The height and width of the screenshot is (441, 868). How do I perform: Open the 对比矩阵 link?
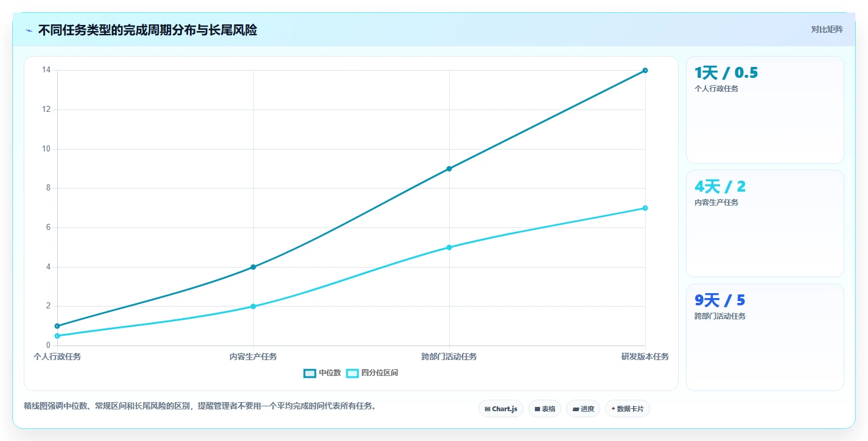click(827, 30)
